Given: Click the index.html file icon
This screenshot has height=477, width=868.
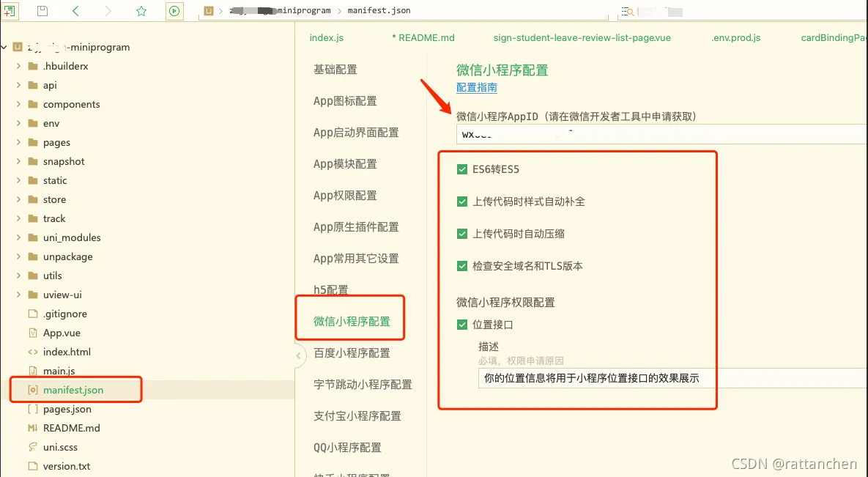Looking at the screenshot, I should coord(33,352).
